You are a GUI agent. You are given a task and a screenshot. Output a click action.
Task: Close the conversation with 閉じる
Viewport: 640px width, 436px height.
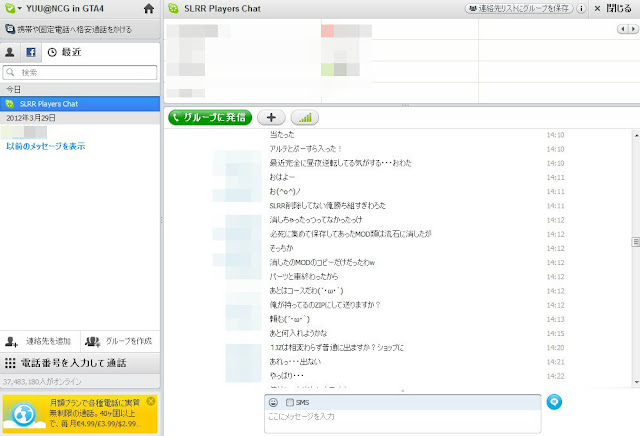tap(613, 8)
